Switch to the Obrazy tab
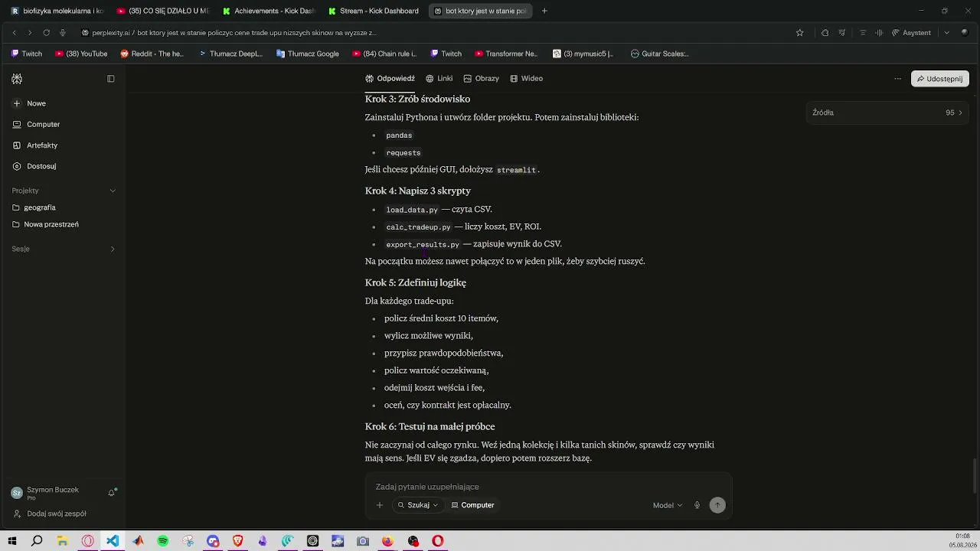Image resolution: width=980 pixels, height=551 pixels. [x=481, y=78]
